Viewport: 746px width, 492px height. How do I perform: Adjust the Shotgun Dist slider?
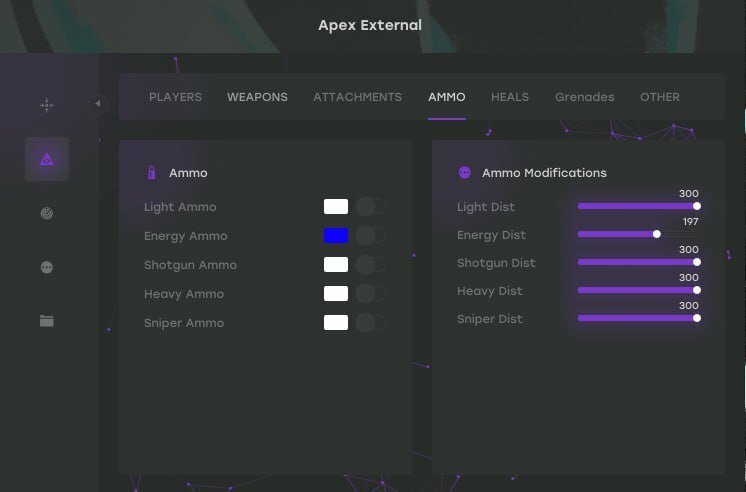tap(638, 262)
